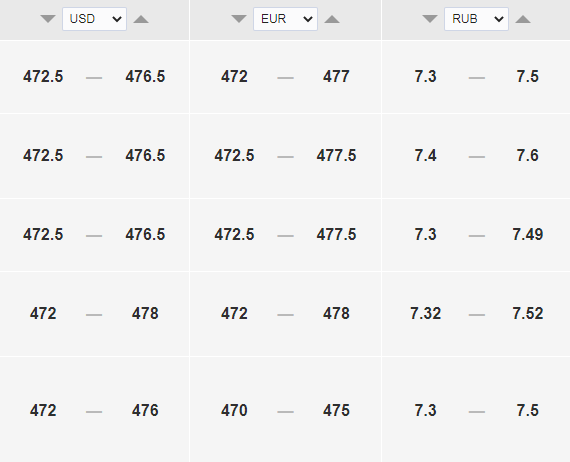Open the RUB currency dropdown
Image resolution: width=570 pixels, height=462 pixels.
tap(477, 19)
